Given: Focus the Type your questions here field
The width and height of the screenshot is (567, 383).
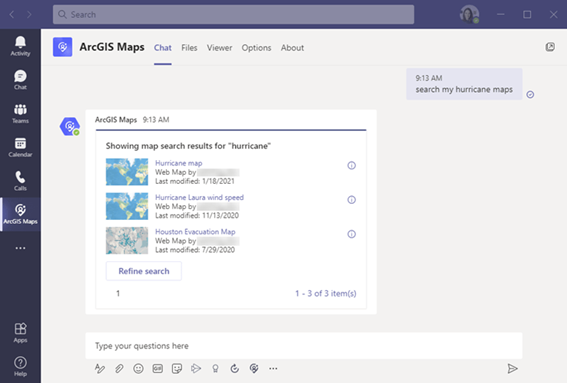Looking at the screenshot, I should (304, 346).
